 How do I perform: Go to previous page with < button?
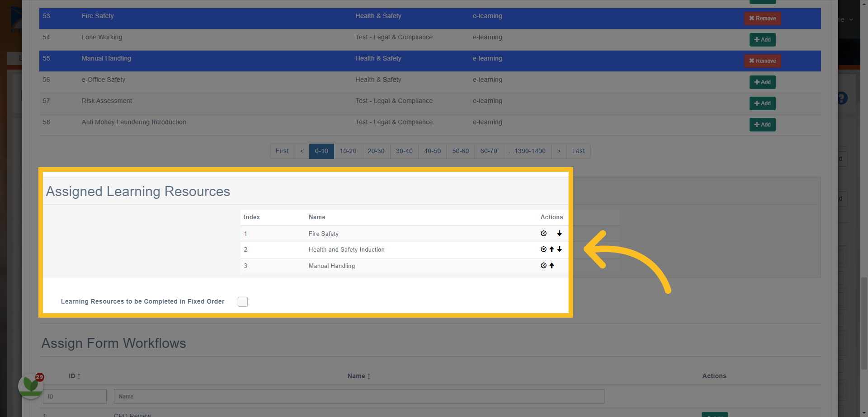point(302,151)
